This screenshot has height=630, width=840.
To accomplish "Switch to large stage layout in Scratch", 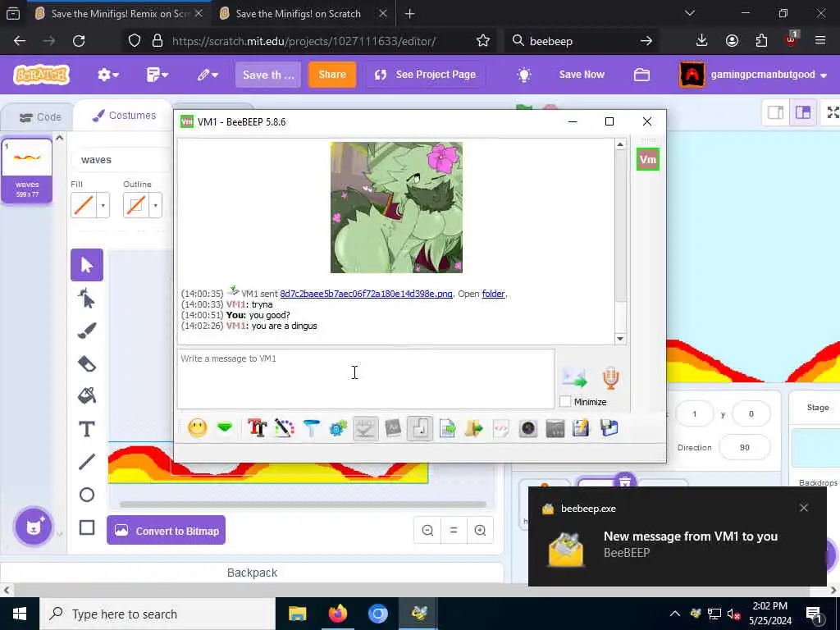I will coord(802,112).
